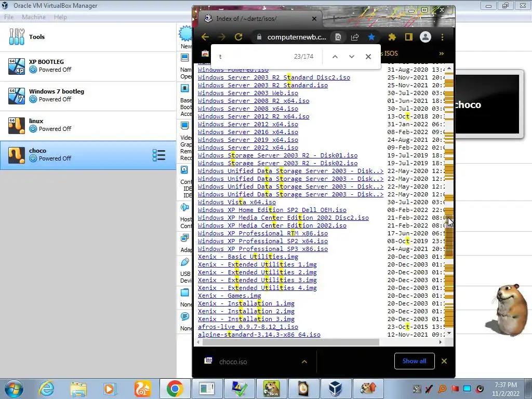This screenshot has width=532, height=399.
Task: Go to next find result
Action: 352,57
